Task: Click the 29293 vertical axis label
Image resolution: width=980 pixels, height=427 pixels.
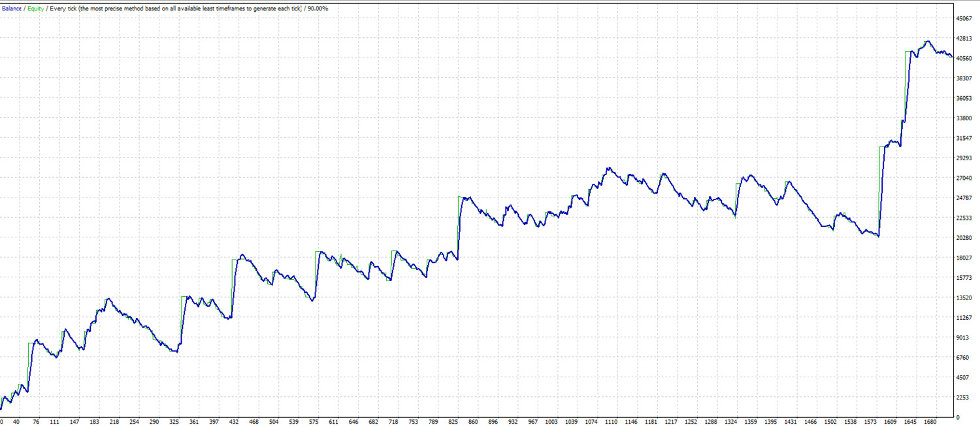Action: (x=964, y=158)
